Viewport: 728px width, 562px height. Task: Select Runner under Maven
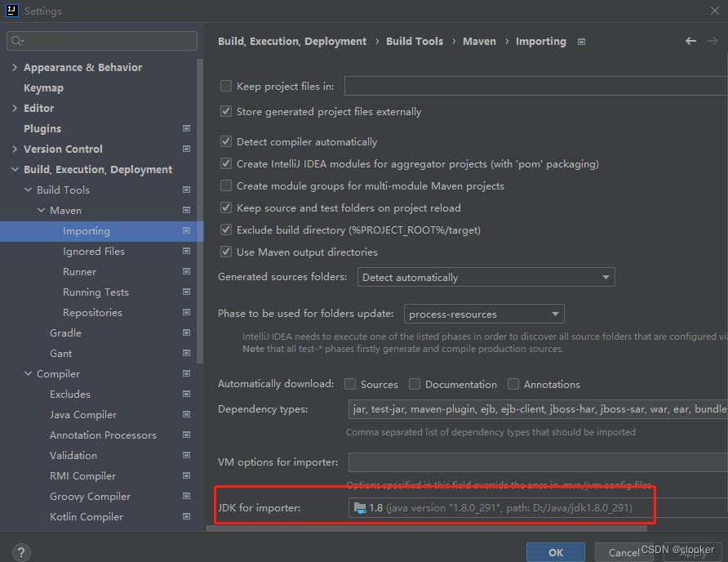[79, 272]
